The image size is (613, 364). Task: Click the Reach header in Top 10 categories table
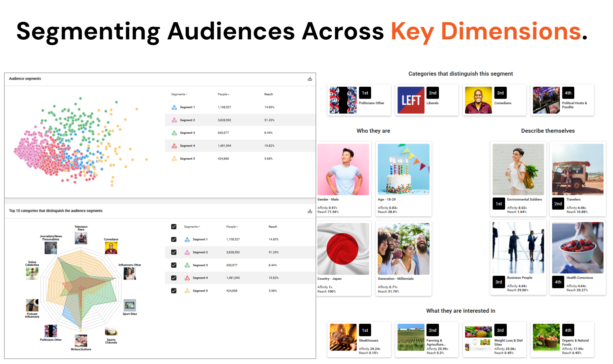[x=273, y=227]
